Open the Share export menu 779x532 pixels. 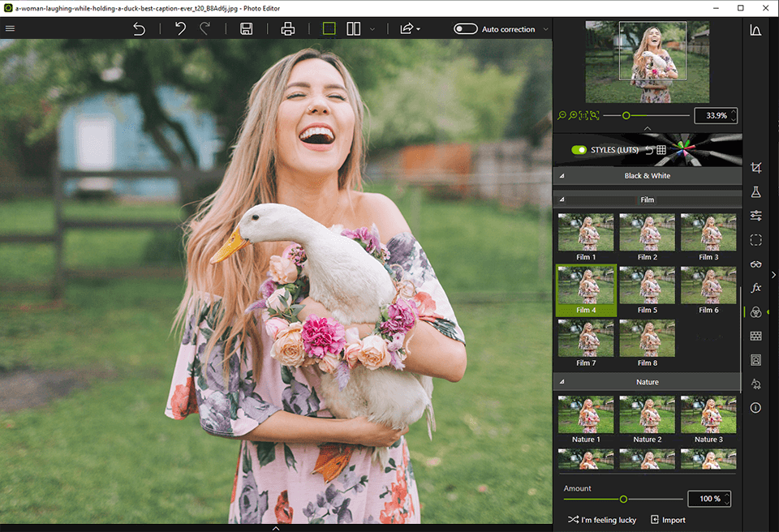(x=409, y=29)
